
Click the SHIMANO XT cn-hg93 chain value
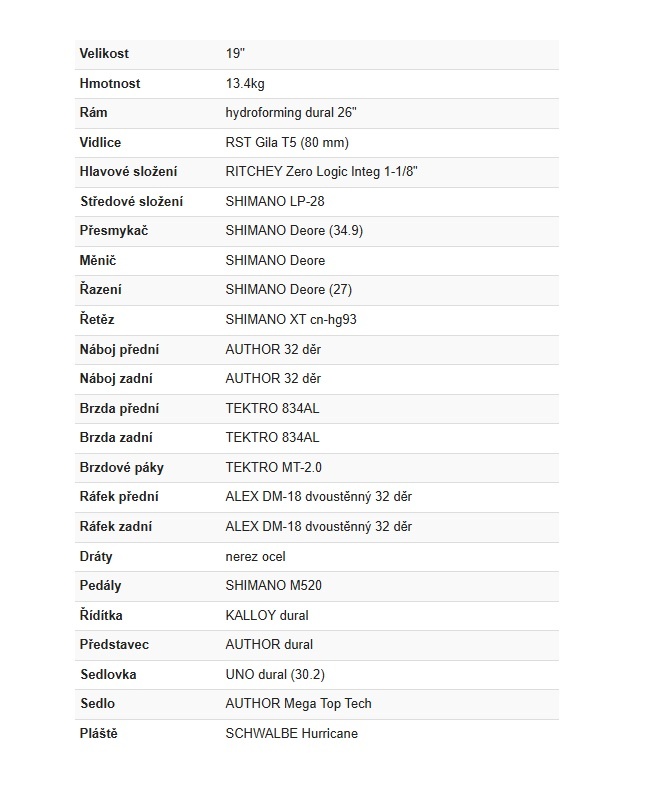point(290,320)
